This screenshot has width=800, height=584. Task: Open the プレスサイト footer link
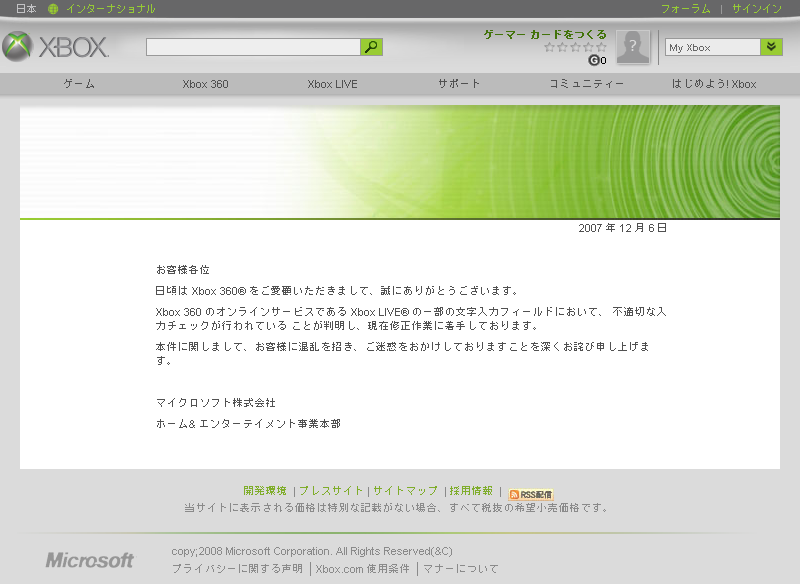(331, 491)
